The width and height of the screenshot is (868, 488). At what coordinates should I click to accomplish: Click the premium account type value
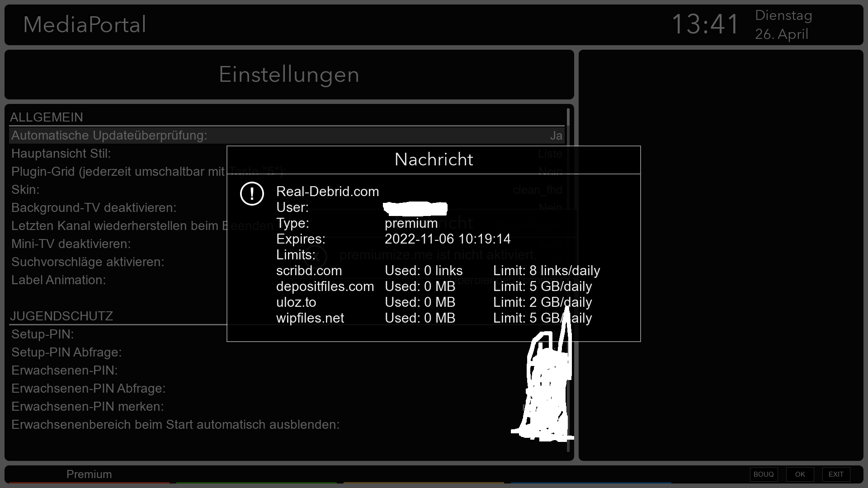click(x=411, y=223)
